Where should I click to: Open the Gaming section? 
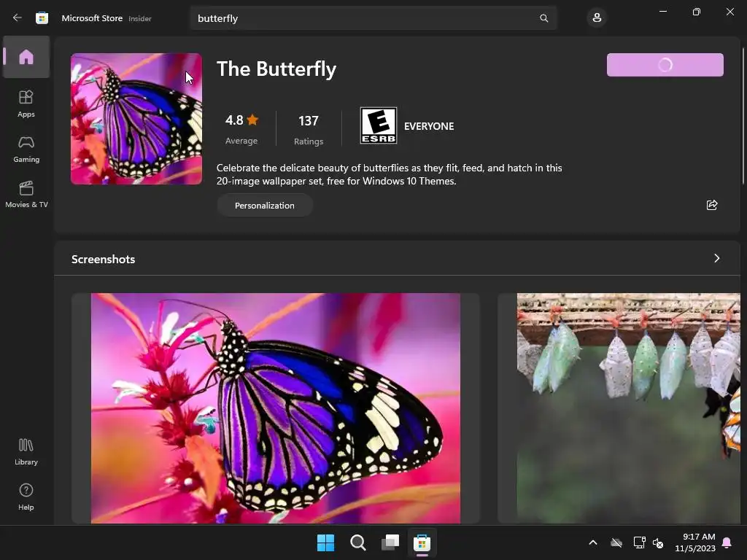(x=26, y=149)
